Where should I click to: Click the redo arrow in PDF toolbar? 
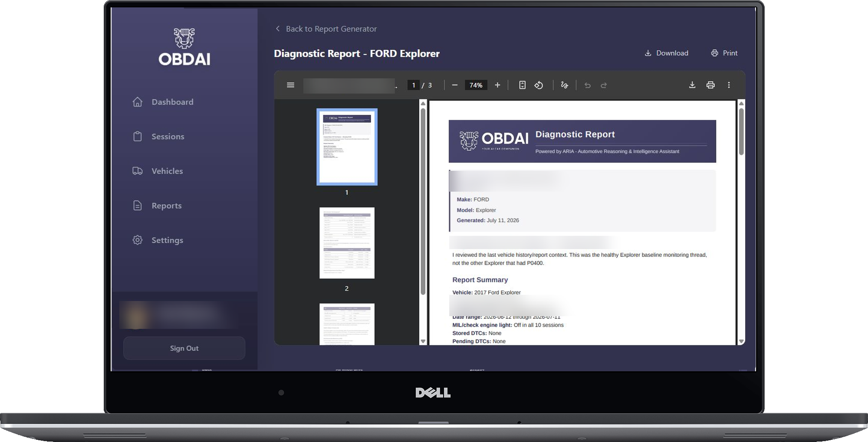pos(604,85)
